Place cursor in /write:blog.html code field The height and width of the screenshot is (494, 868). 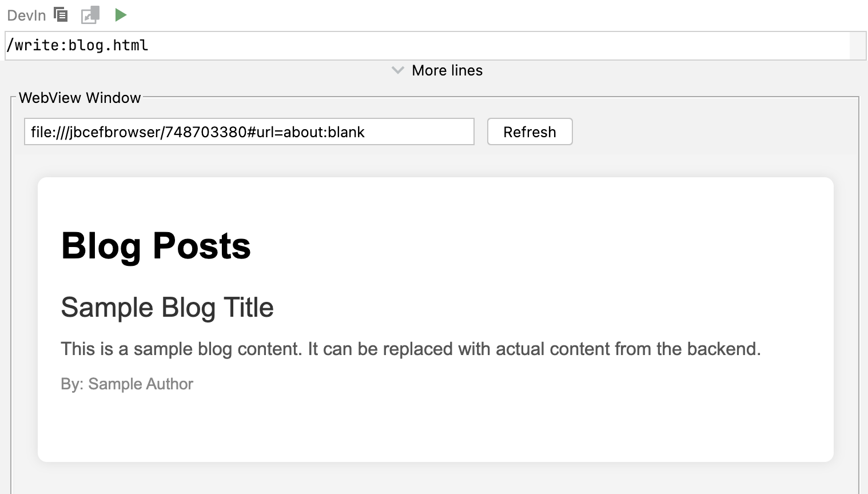tap(428, 46)
